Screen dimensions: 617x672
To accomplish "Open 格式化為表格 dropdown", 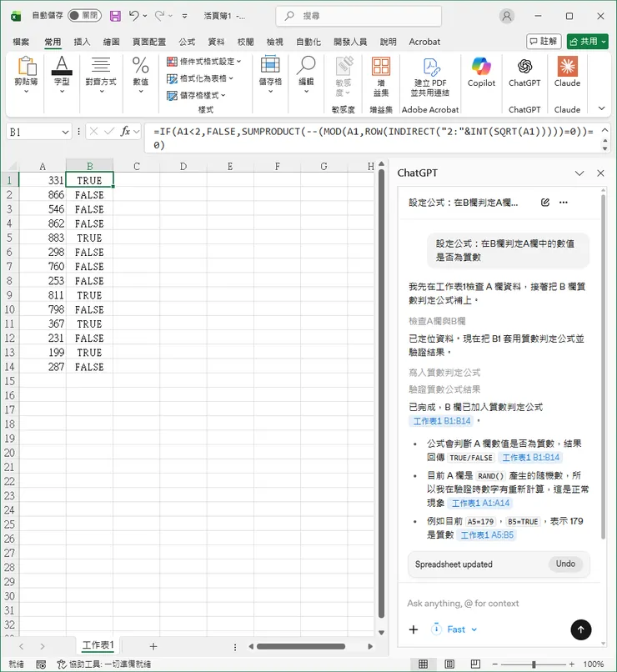I will [x=200, y=78].
